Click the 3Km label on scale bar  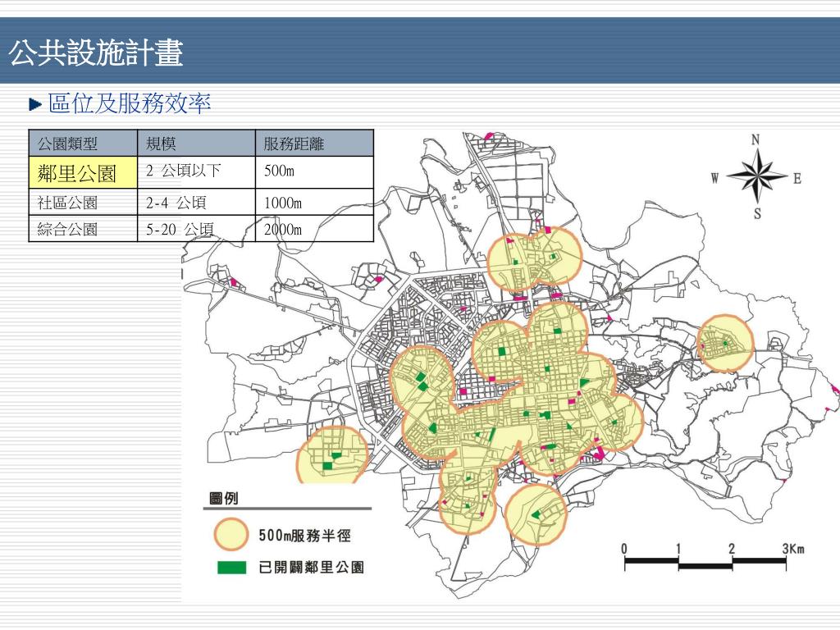tap(793, 549)
